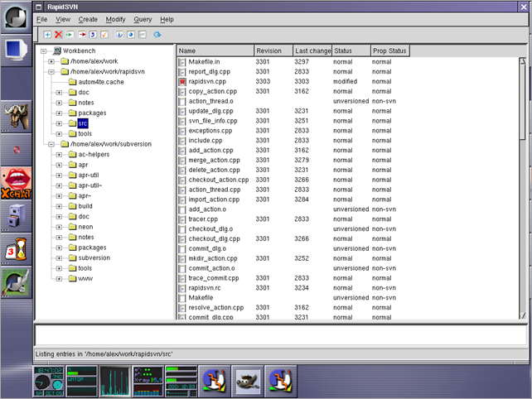The height and width of the screenshot is (399, 532).
Task: Click the red modified icon beside rapidsvn.cpp
Action: pyautogui.click(x=183, y=81)
